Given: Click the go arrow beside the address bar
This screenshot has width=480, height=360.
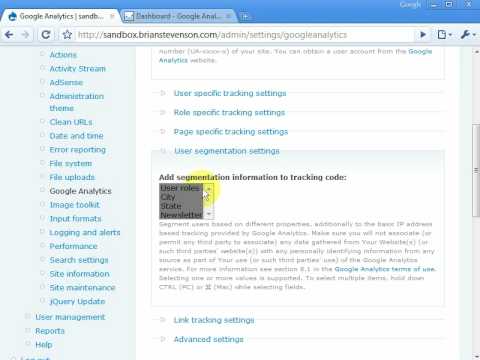Looking at the screenshot, I should click(x=423, y=34).
